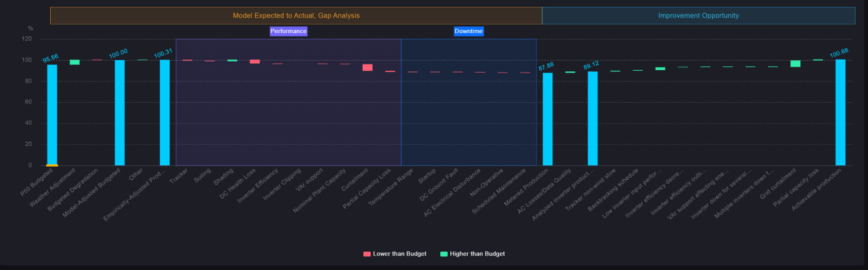Click the Analyzed inverter production blue bar
The width and height of the screenshot is (868, 270).
click(x=592, y=118)
